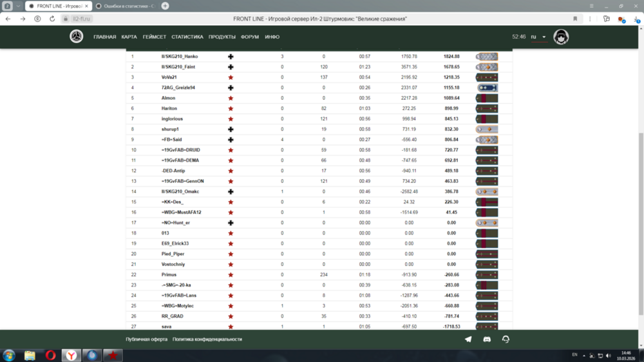The image size is (644, 362).
Task: Open the Discord link in footer
Action: point(487,339)
